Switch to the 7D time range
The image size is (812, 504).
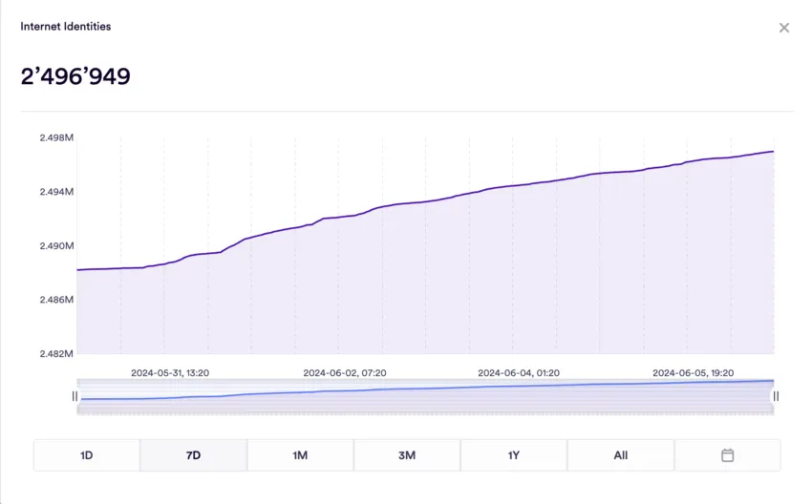(x=193, y=455)
